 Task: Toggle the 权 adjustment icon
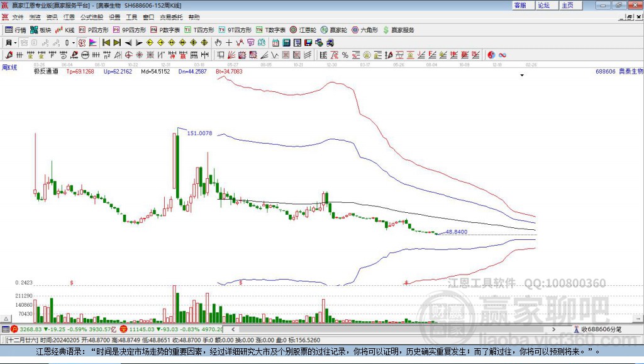(x=82, y=42)
